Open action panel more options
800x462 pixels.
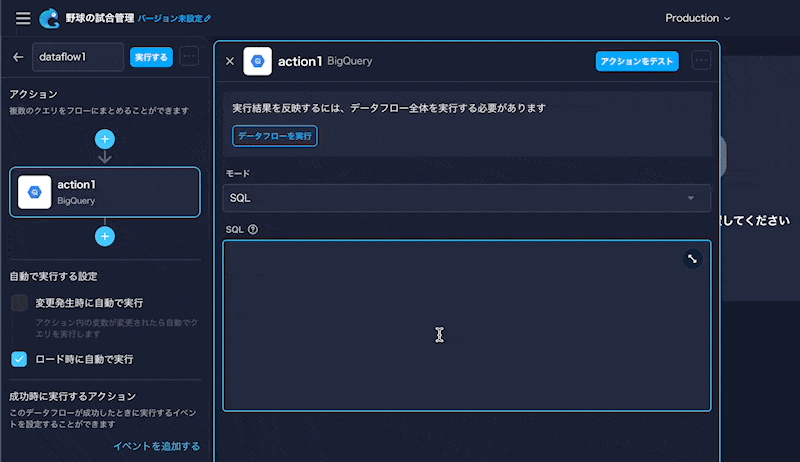(x=702, y=60)
